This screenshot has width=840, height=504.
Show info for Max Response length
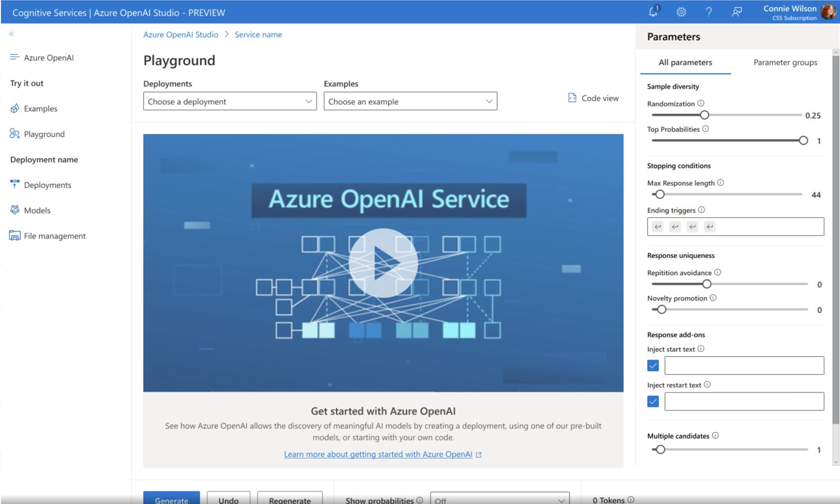coord(721,183)
